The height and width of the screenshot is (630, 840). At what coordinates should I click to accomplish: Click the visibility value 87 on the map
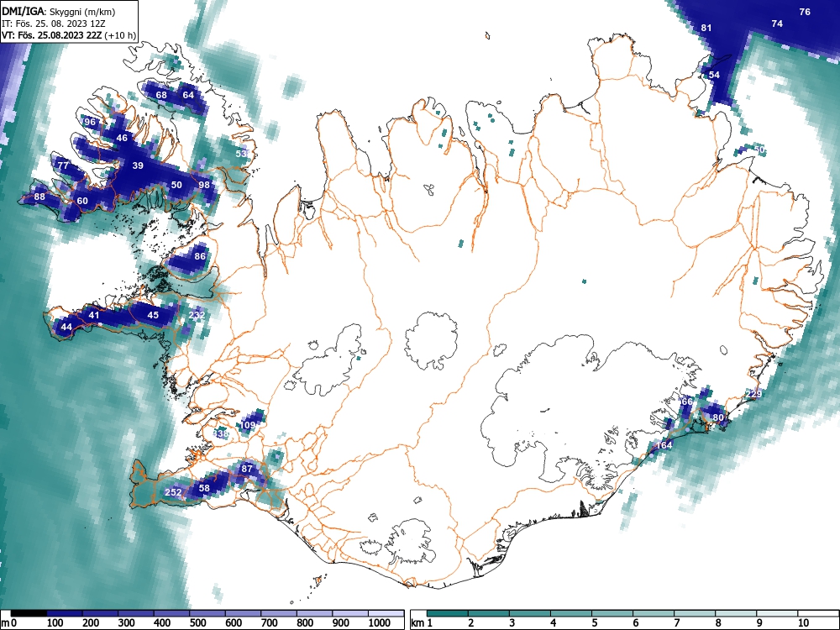[246, 469]
